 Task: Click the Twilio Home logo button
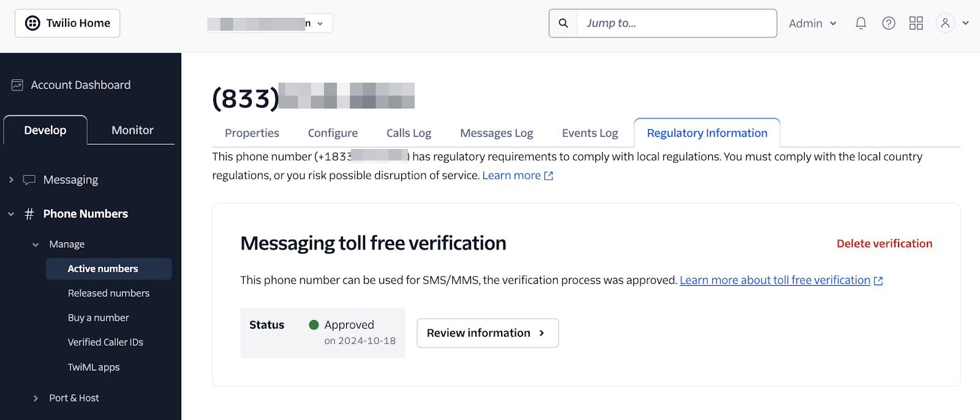(x=67, y=23)
